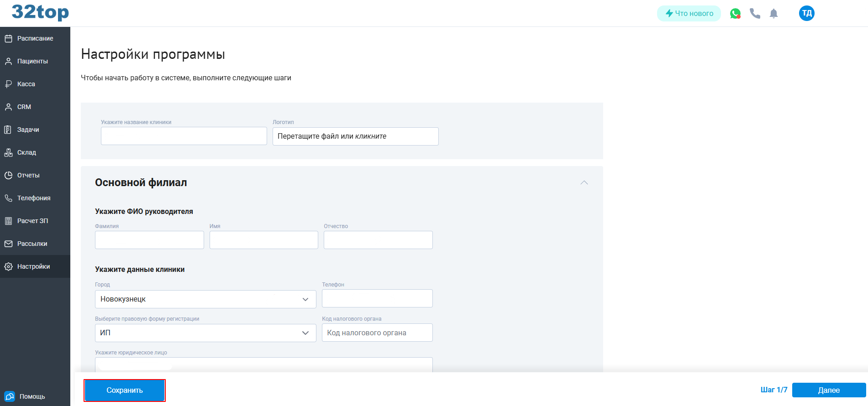Open the notifications bell

pyautogui.click(x=773, y=14)
